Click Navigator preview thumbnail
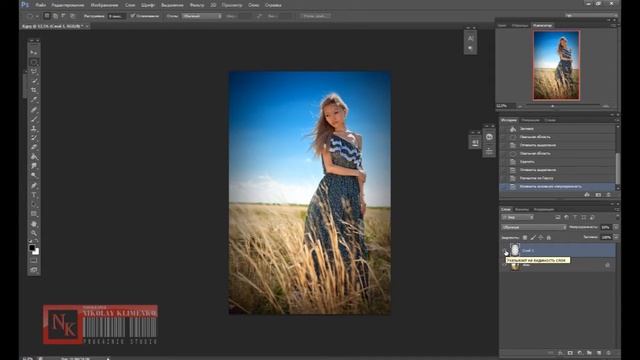 [x=556, y=65]
